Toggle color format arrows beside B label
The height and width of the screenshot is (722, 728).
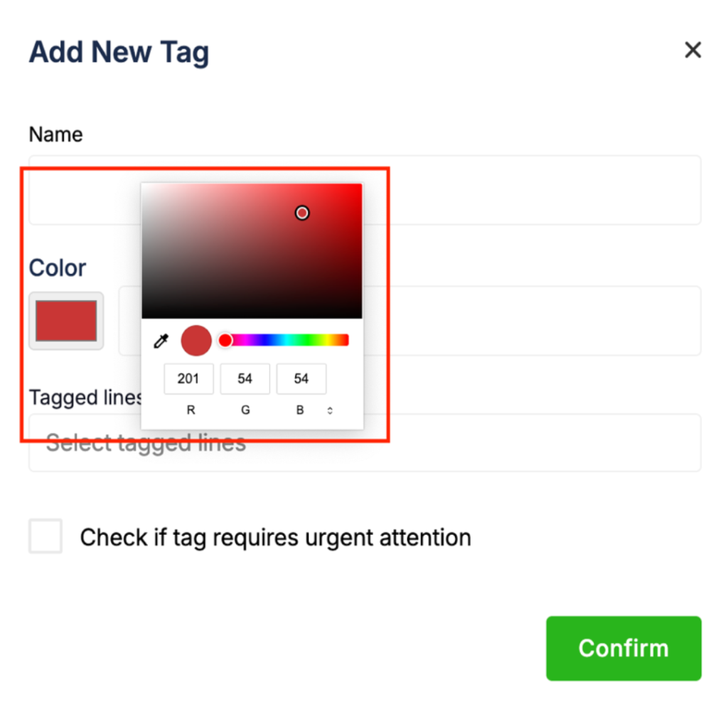(x=330, y=410)
